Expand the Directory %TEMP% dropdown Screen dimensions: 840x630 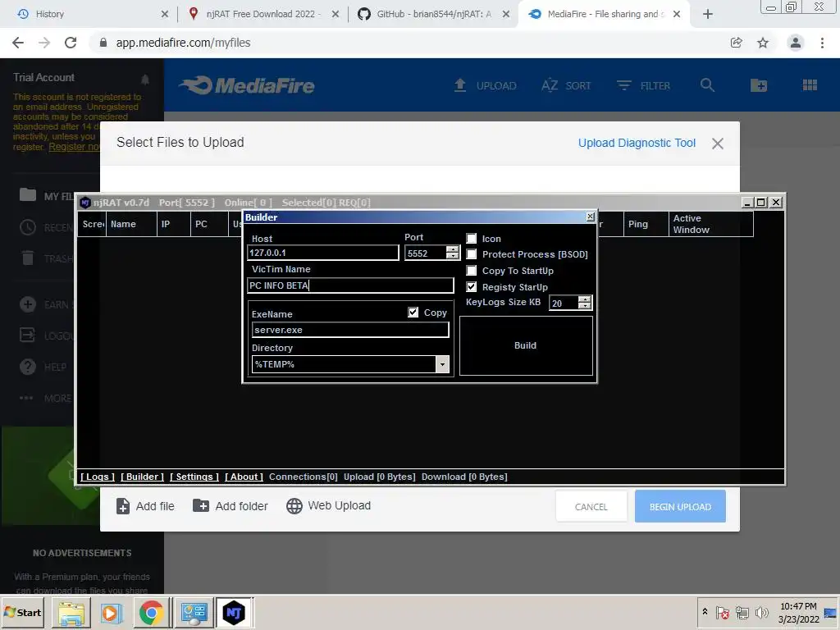pos(442,364)
